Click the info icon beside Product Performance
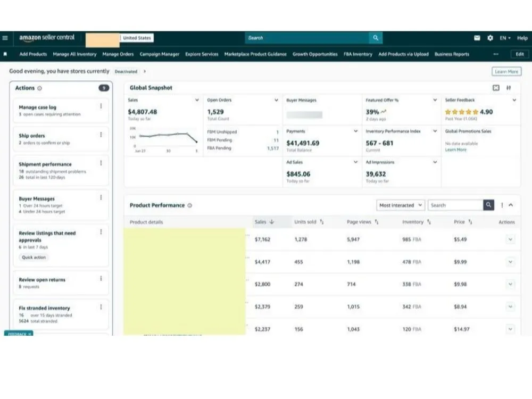 click(190, 205)
